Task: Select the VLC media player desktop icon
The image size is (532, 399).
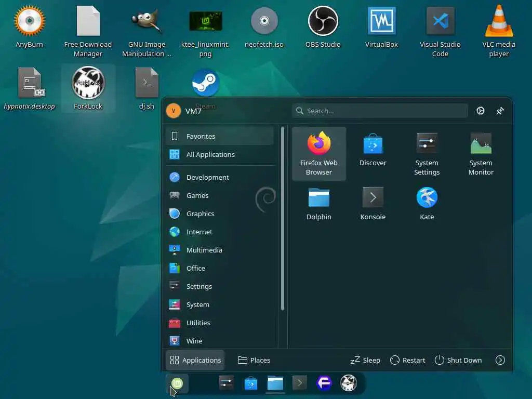Action: click(499, 21)
